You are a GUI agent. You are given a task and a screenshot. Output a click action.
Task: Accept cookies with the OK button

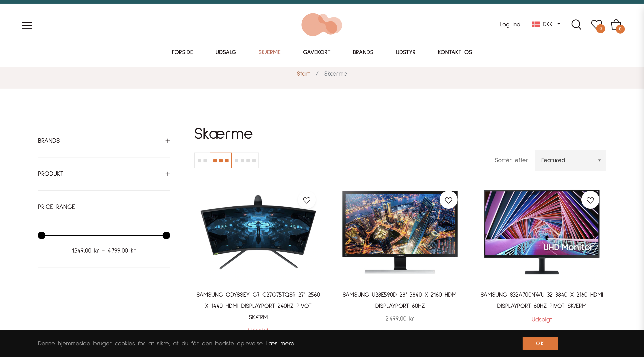[x=540, y=344]
